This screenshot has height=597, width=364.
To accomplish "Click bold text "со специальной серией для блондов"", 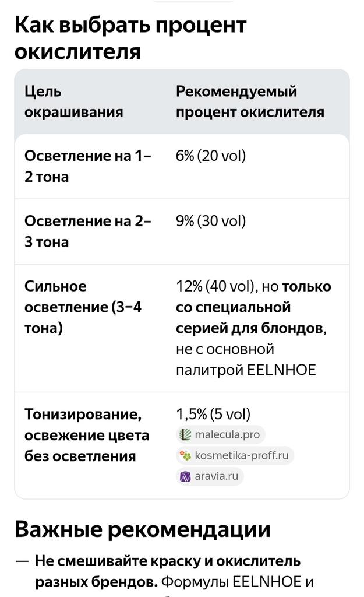I will point(250,318).
